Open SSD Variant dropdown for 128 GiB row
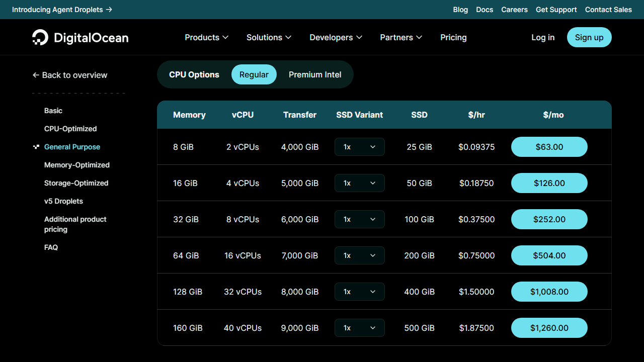The width and height of the screenshot is (644, 362). (x=360, y=292)
